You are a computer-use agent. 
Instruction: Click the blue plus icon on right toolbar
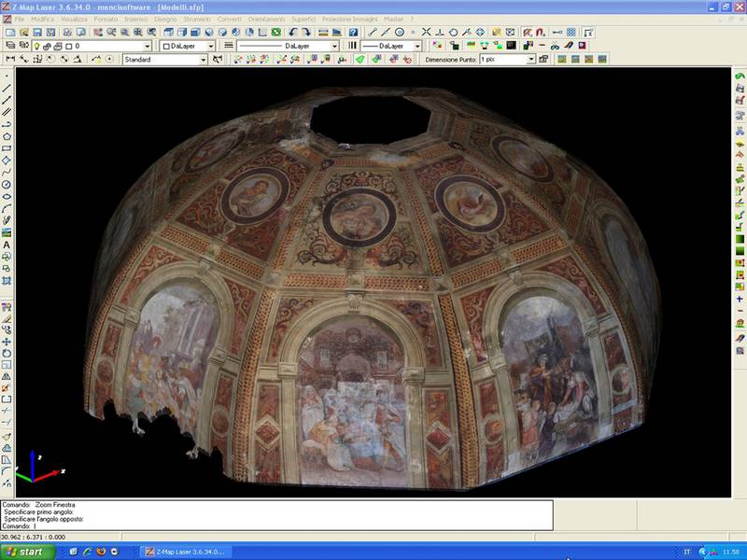(x=740, y=299)
